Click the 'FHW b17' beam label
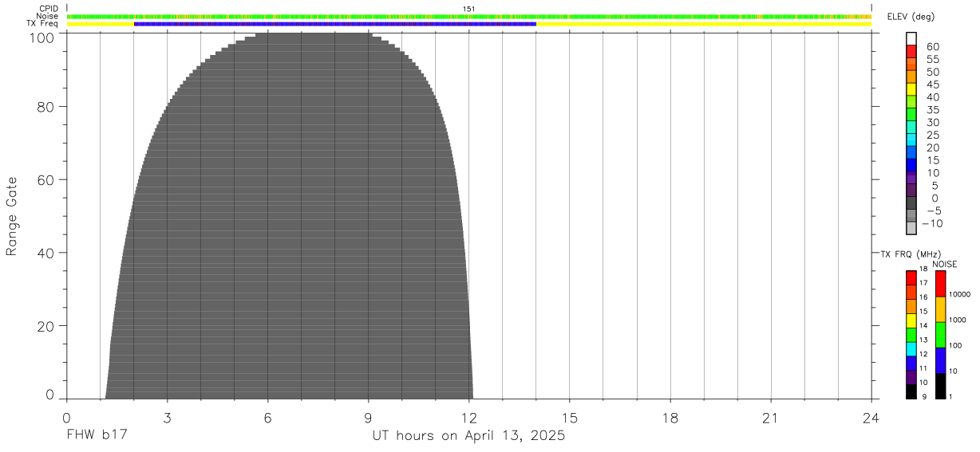980x452 pixels. coord(97,436)
